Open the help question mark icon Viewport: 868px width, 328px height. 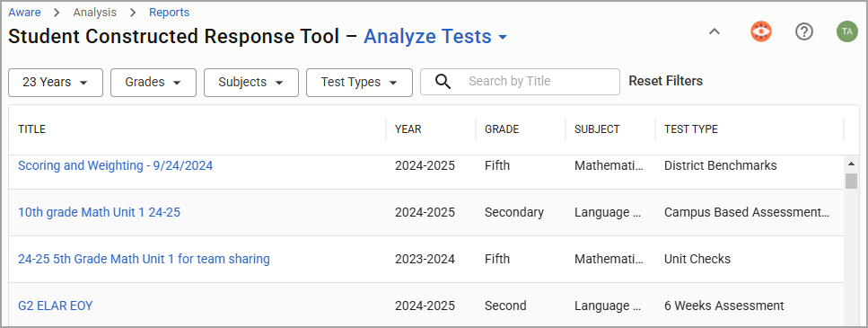coord(803,31)
